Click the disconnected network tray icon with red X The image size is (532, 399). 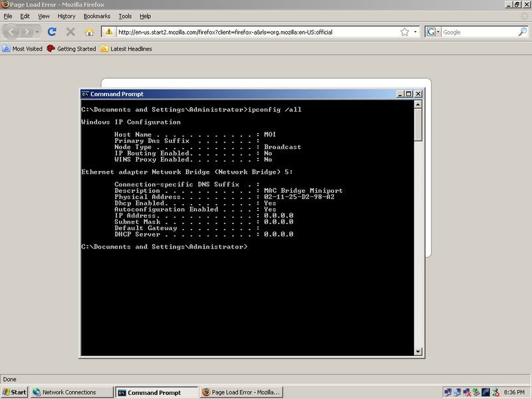tap(467, 392)
